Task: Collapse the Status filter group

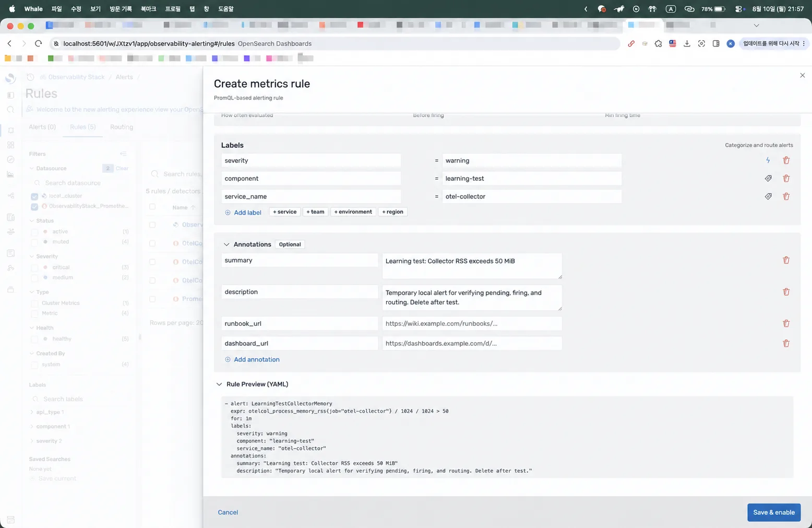Action: [x=32, y=220]
